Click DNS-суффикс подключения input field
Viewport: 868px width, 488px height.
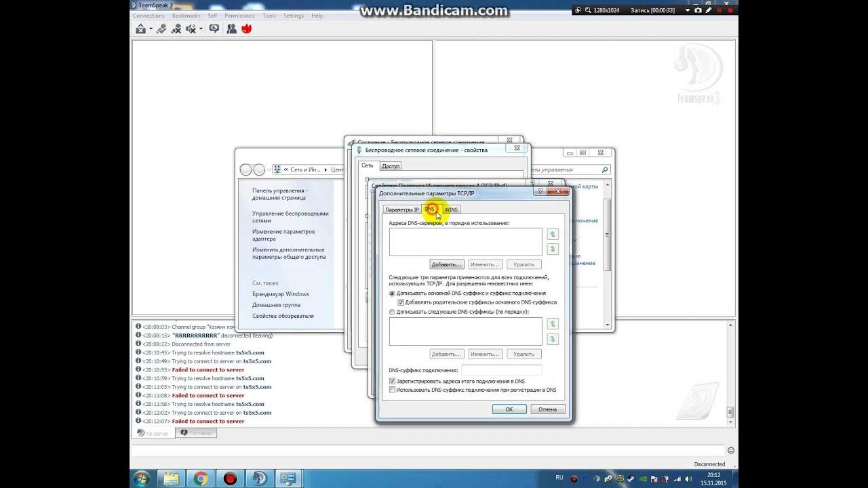(502, 370)
